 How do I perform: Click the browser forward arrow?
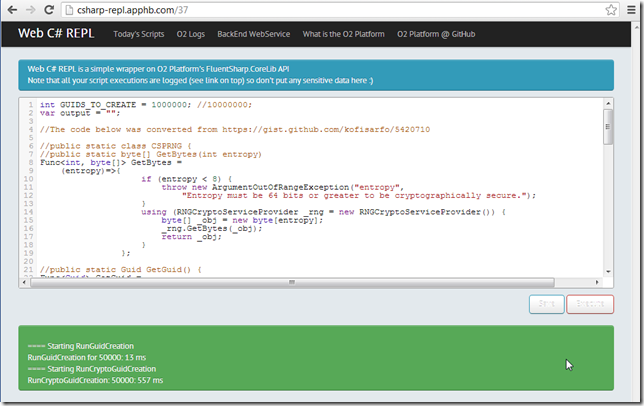coord(31,10)
